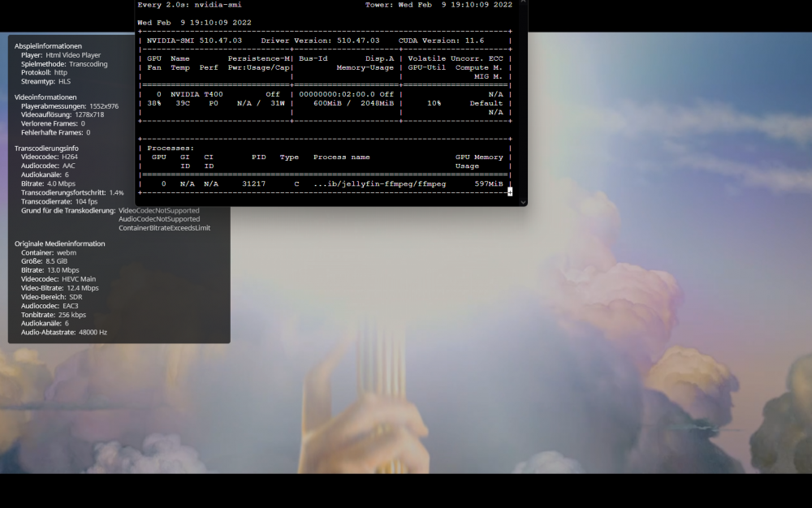Click the 'Transcoding' play method value
Image resolution: width=812 pixels, height=508 pixels.
(x=89, y=64)
